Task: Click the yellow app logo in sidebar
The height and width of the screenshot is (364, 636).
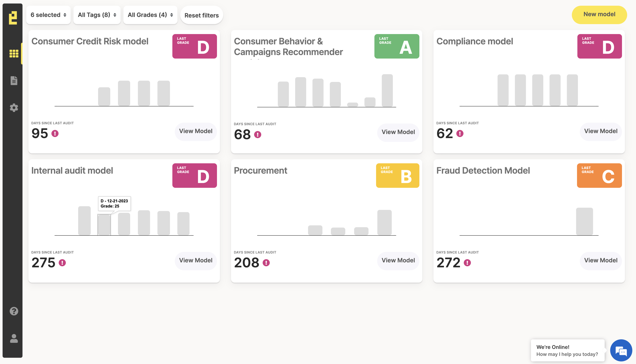Action: pyautogui.click(x=13, y=18)
